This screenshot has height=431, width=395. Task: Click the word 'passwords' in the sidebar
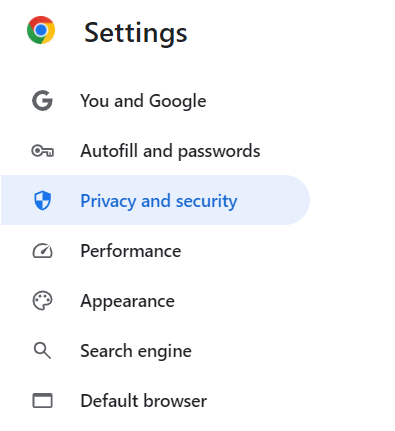(x=219, y=152)
